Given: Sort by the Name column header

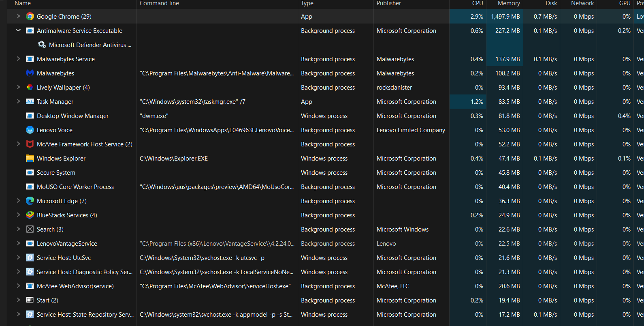Looking at the screenshot, I should pyautogui.click(x=23, y=3).
